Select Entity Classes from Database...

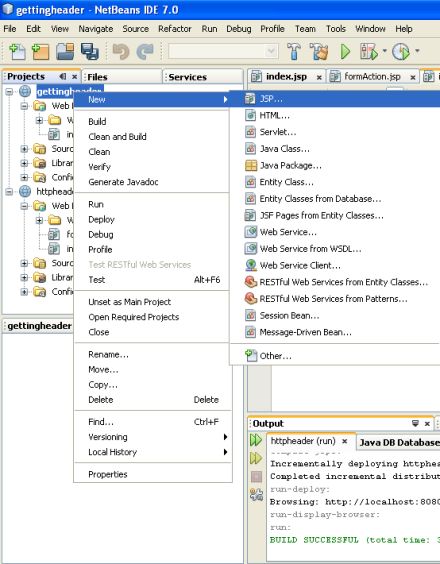tap(335, 199)
